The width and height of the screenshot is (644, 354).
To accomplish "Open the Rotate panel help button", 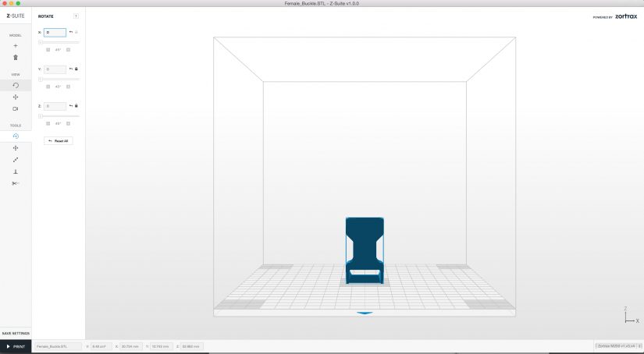I will [76, 16].
